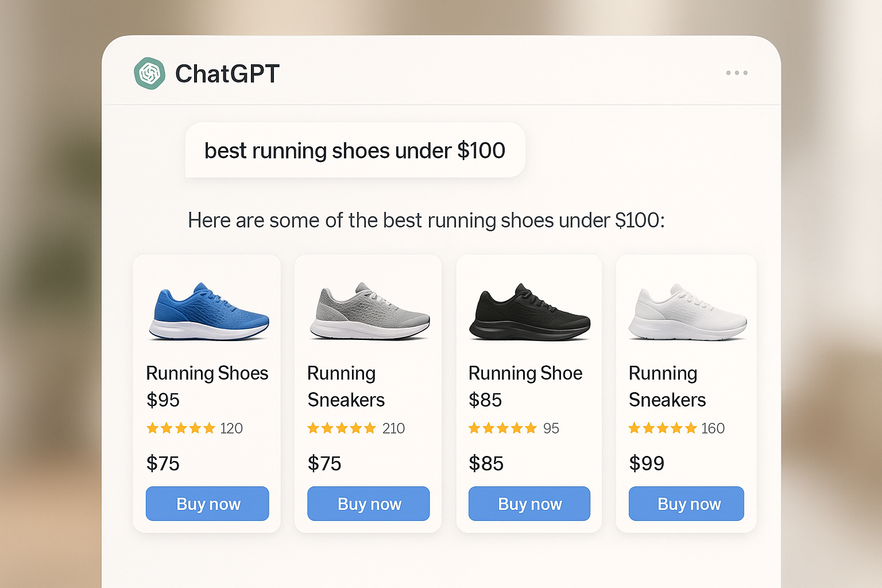
Task: Open the blue Running Shoes product title
Action: [x=207, y=373]
